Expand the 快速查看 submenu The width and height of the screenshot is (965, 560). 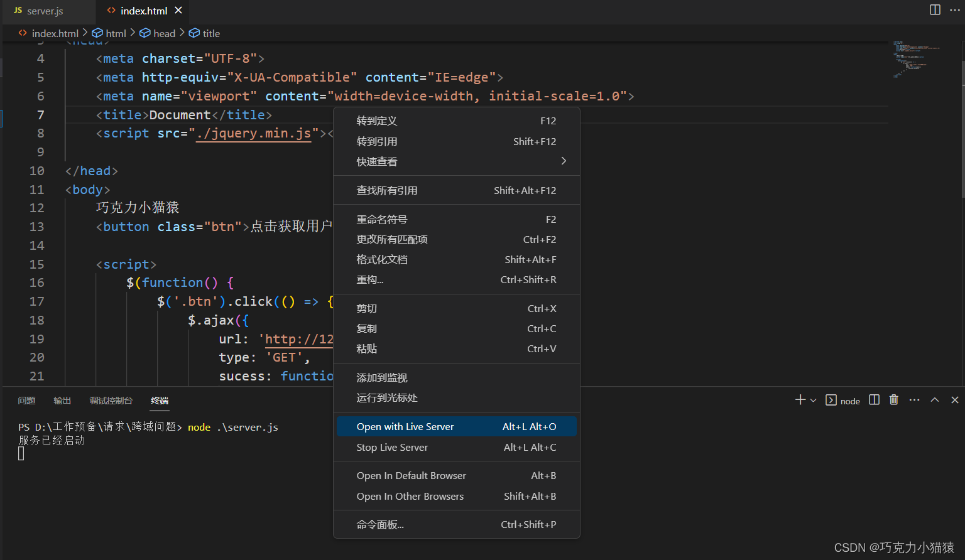click(457, 161)
